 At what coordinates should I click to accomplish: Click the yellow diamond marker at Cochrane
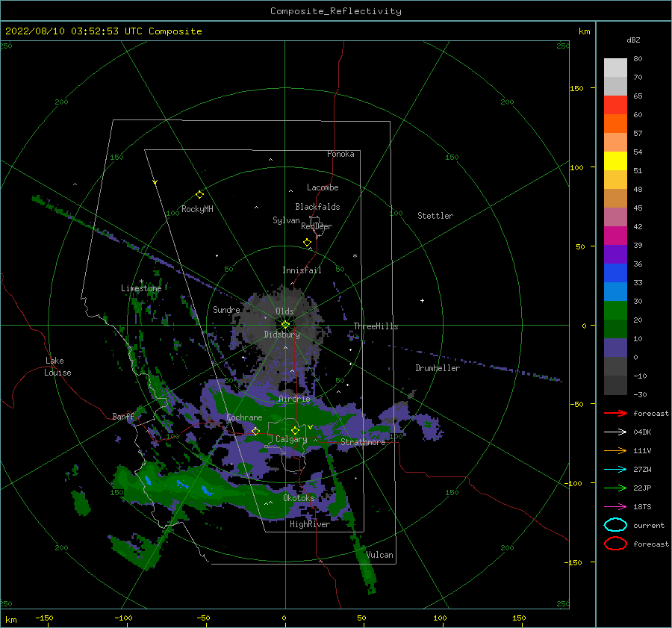(255, 431)
